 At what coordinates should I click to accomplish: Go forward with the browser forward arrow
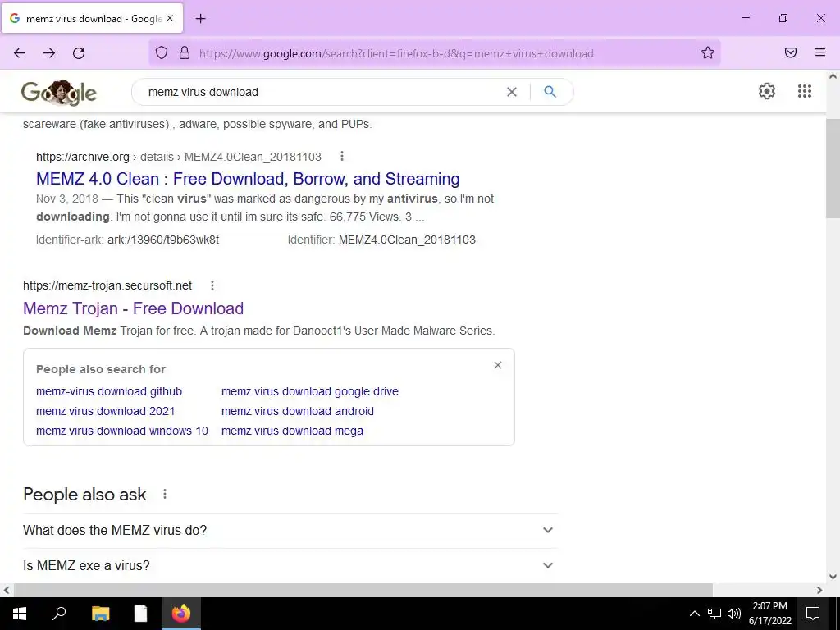[x=49, y=53]
